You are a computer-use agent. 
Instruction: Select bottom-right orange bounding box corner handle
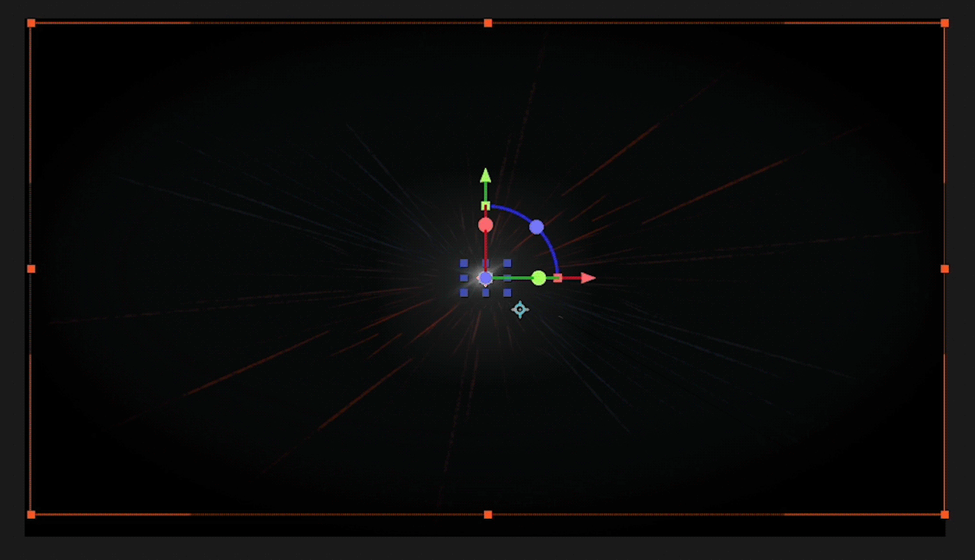point(944,515)
